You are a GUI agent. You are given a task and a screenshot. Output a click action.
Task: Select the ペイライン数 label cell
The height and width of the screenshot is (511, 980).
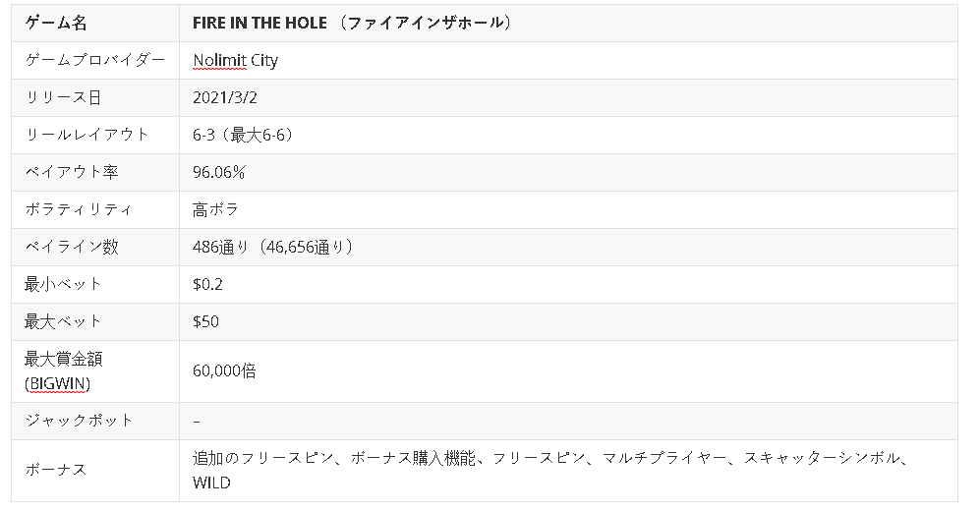point(95,247)
